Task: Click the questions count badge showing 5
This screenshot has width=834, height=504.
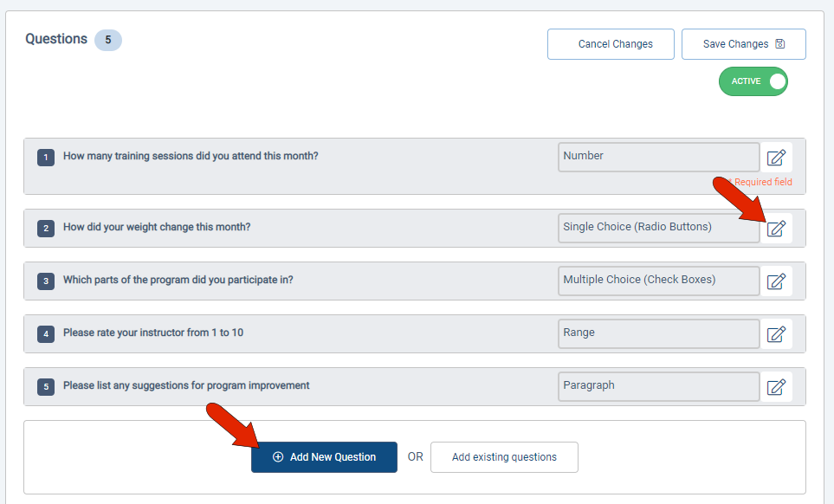Action: tap(108, 40)
